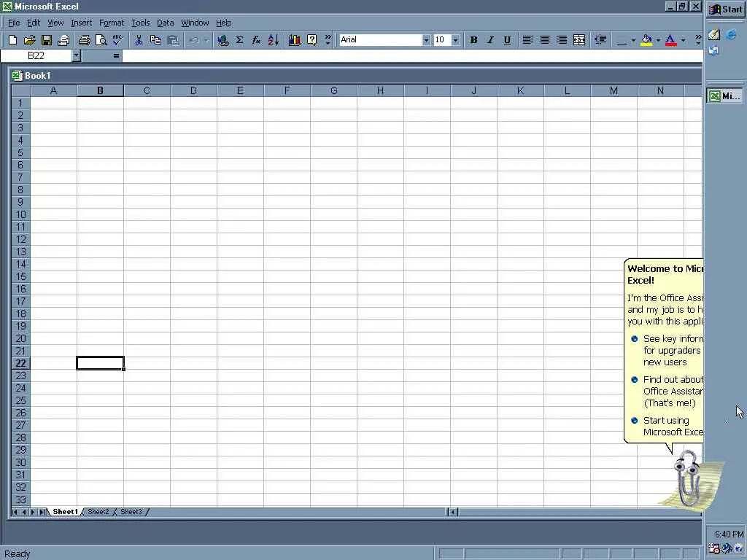Expand More Buttons chevron on Formatting toolbar

point(698,40)
